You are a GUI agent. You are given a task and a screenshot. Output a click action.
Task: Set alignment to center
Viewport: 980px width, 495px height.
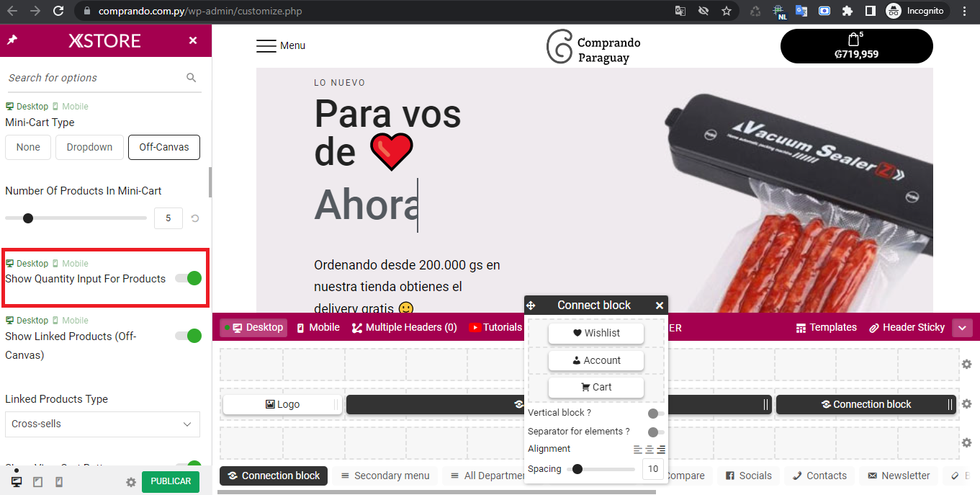(649, 450)
